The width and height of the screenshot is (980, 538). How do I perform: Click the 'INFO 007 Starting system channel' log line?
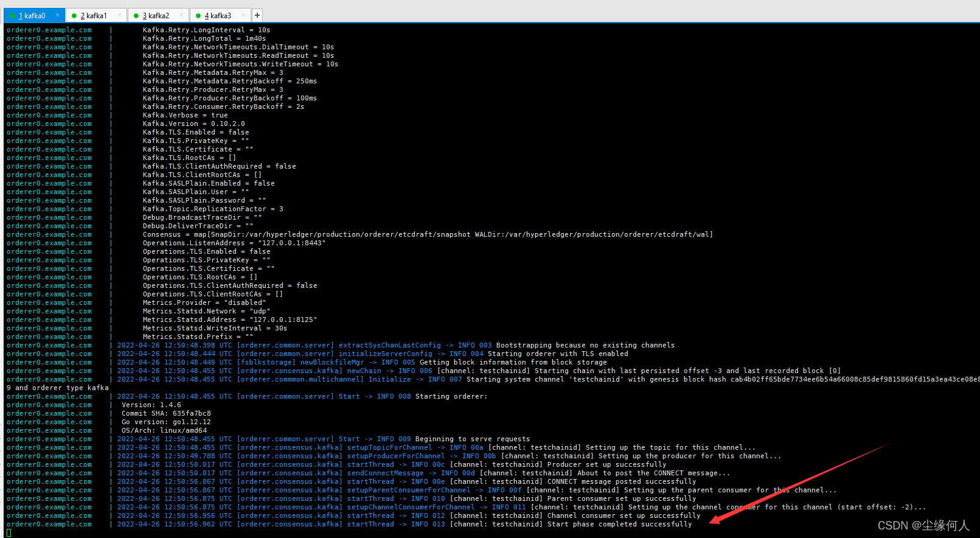(548, 379)
